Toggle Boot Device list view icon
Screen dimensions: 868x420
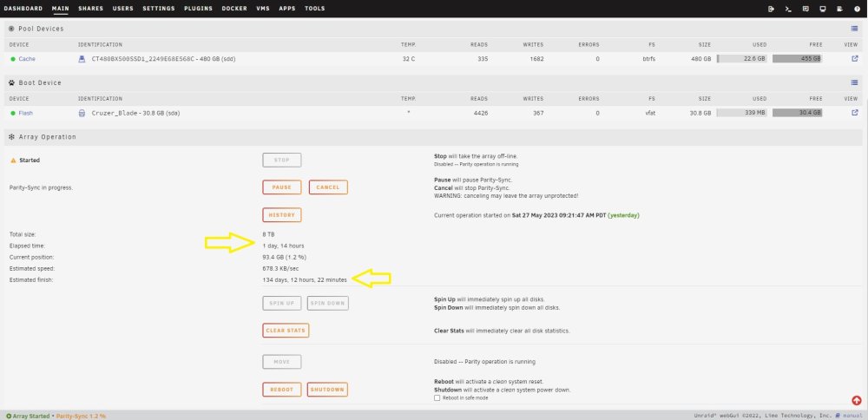coord(854,83)
